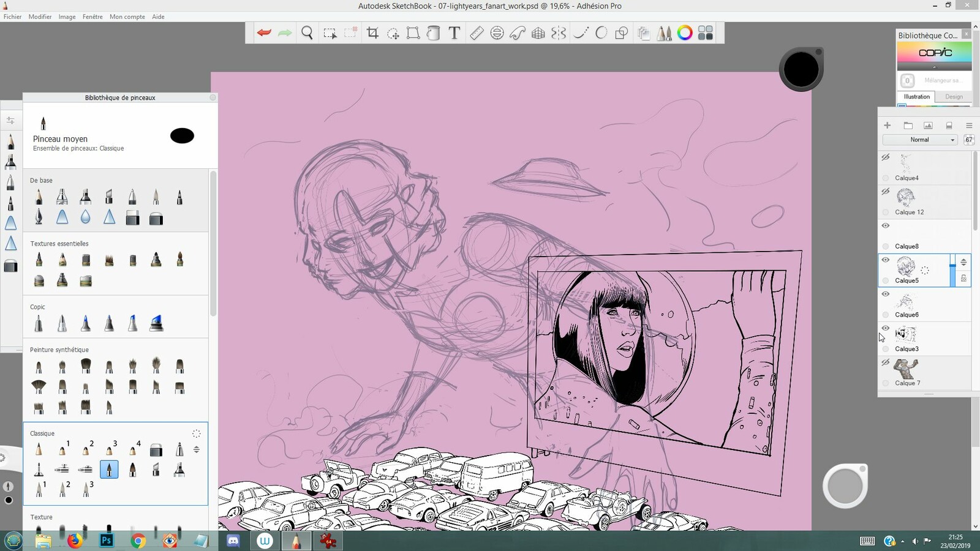
Task: Toggle the lock on Calque5 layer
Action: [963, 279]
